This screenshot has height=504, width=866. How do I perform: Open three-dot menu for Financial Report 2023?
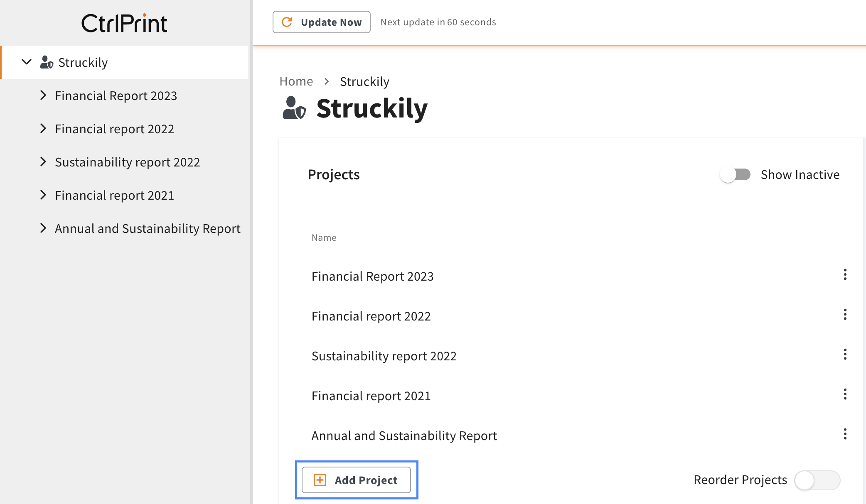click(845, 274)
